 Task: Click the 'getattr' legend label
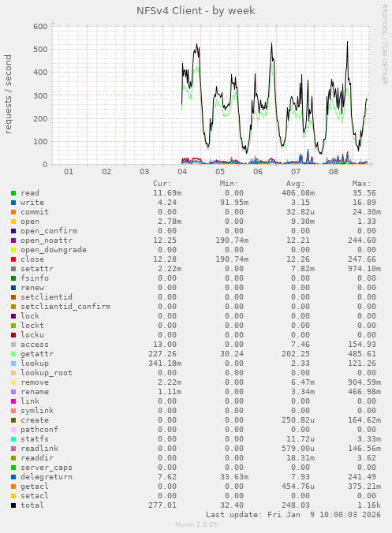coord(37,354)
